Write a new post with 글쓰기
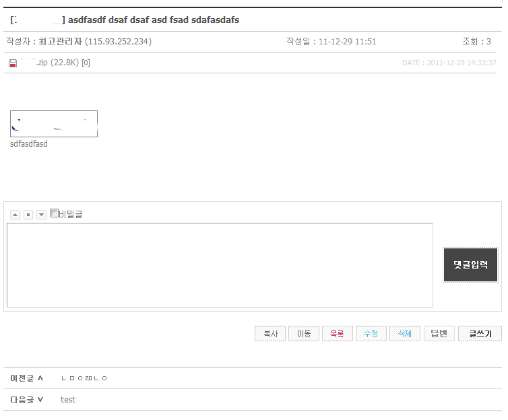This screenshot has height=420, width=508. [x=480, y=333]
